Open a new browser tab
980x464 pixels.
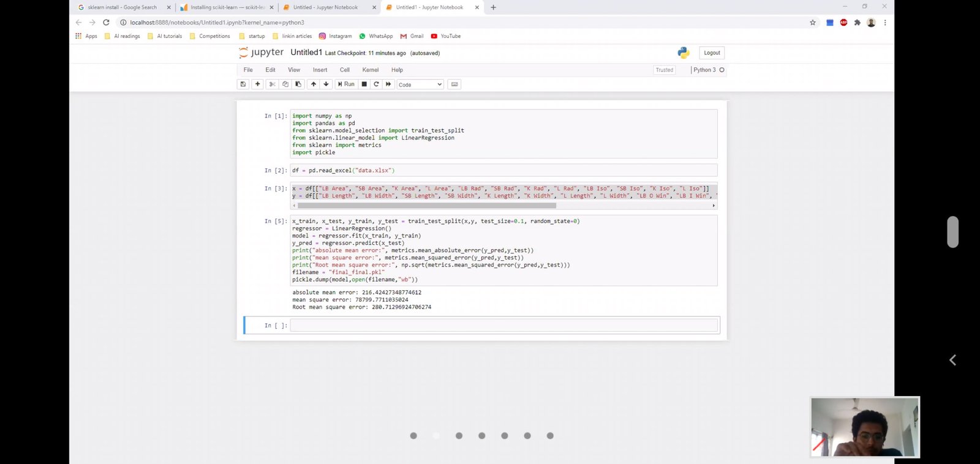(494, 7)
